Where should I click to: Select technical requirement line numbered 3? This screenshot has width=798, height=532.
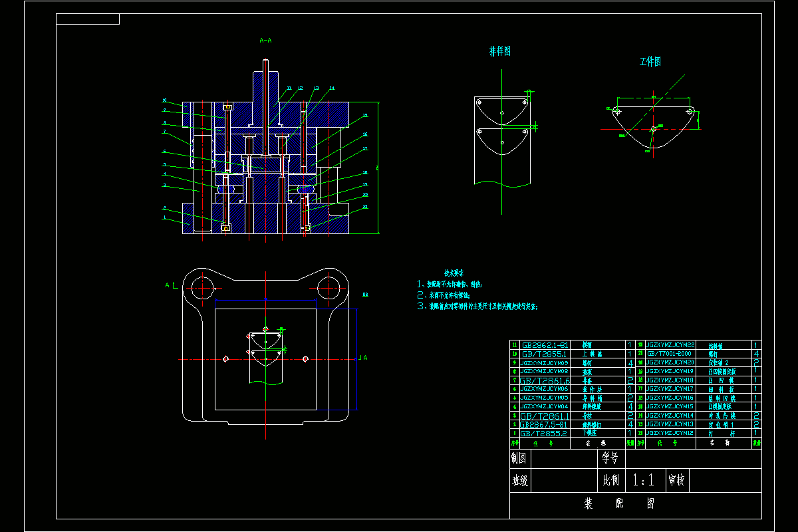point(477,306)
